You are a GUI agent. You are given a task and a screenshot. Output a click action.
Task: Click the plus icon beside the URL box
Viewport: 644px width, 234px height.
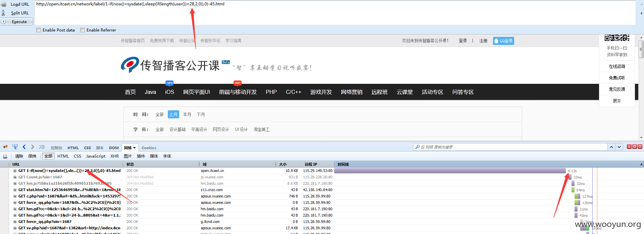[x=641, y=13]
